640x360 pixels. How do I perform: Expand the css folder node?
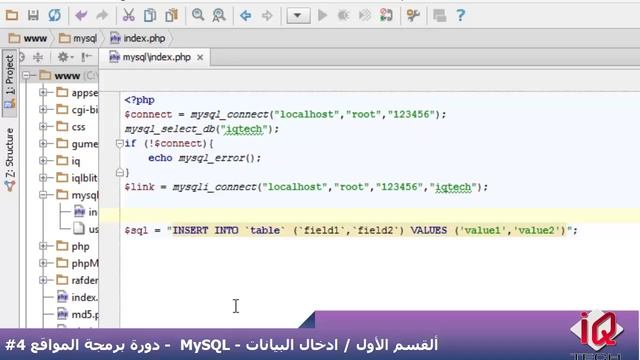[x=43, y=127]
